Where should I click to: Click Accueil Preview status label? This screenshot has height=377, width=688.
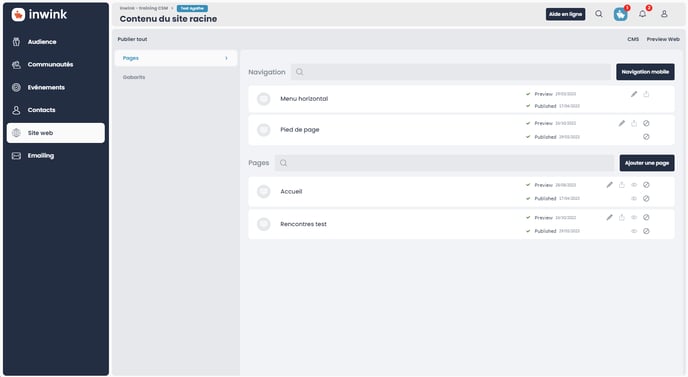click(x=543, y=185)
